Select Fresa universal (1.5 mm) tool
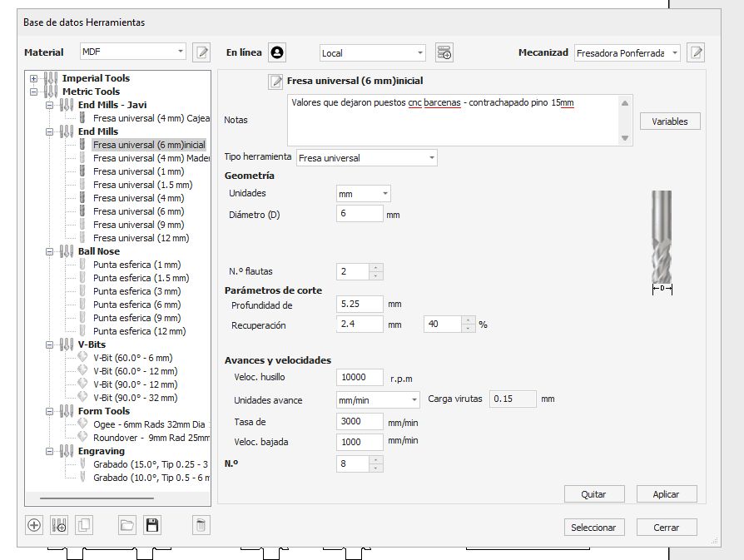Viewport: 744px width, 560px height. click(x=142, y=185)
